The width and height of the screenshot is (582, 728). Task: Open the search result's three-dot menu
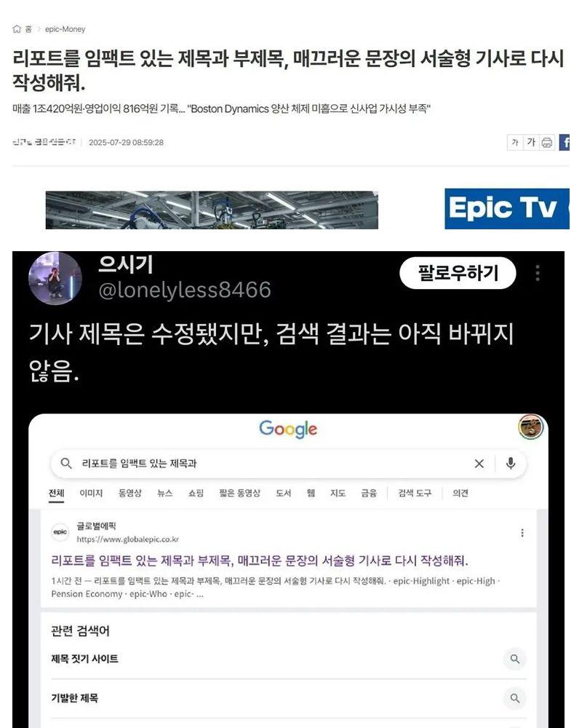522,533
